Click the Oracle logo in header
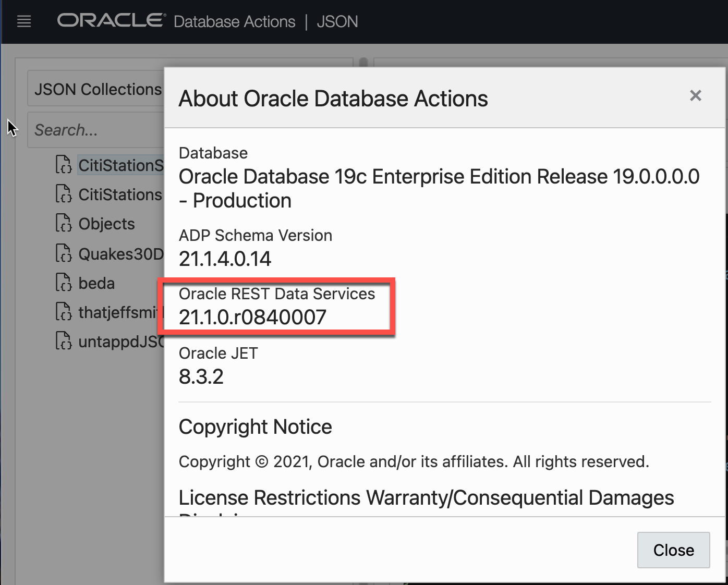 (111, 21)
